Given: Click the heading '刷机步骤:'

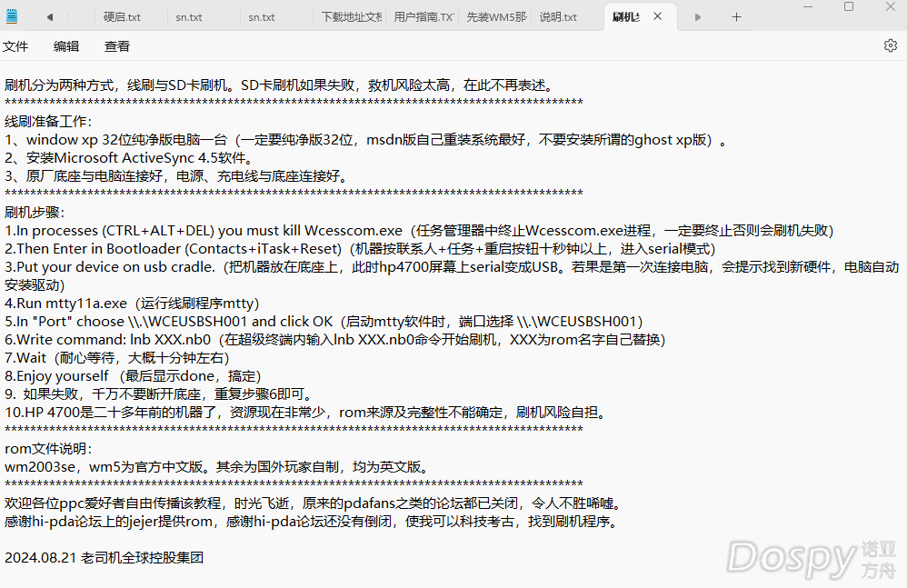Looking at the screenshot, I should point(35,212).
